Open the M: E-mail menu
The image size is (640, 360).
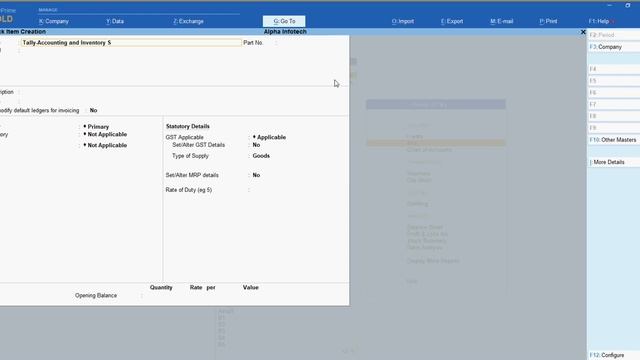coord(502,21)
